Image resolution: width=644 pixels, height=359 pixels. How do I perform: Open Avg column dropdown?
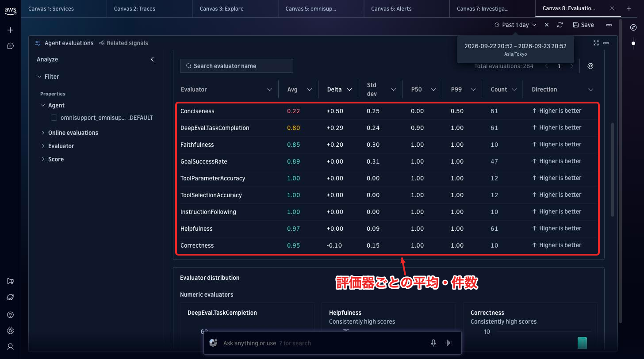click(x=310, y=90)
